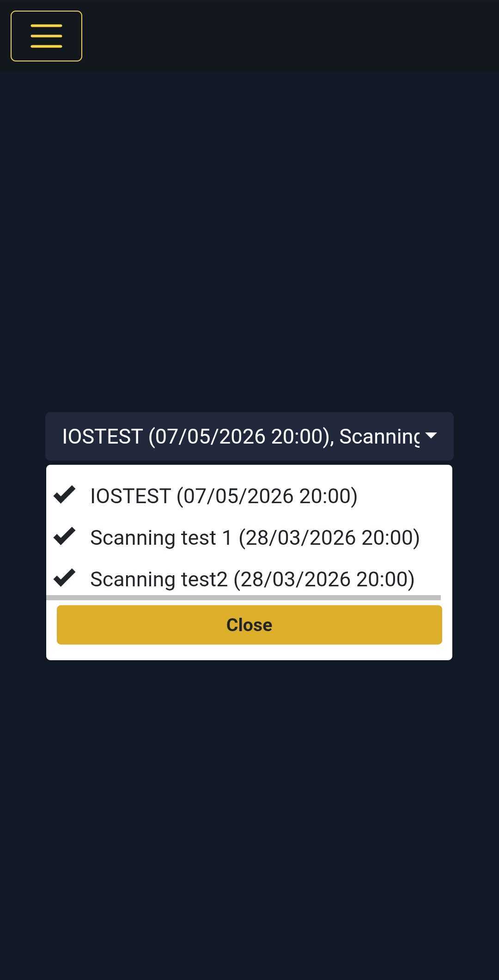Viewport: 499px width, 980px height.
Task: Collapse the event selection dropdown field
Action: (x=249, y=436)
